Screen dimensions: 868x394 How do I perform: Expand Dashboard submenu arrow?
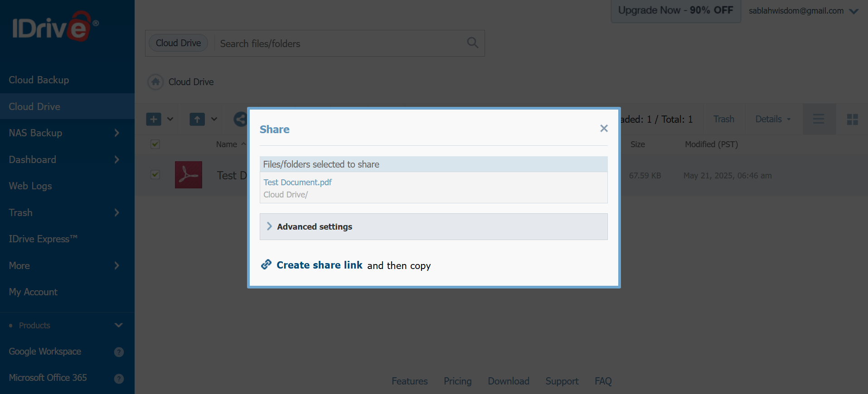(117, 159)
